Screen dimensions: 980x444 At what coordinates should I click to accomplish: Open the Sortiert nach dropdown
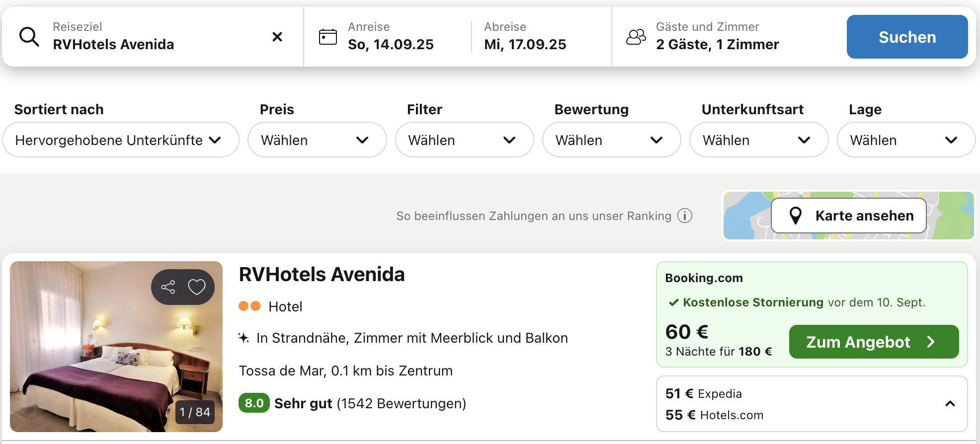pyautogui.click(x=121, y=140)
